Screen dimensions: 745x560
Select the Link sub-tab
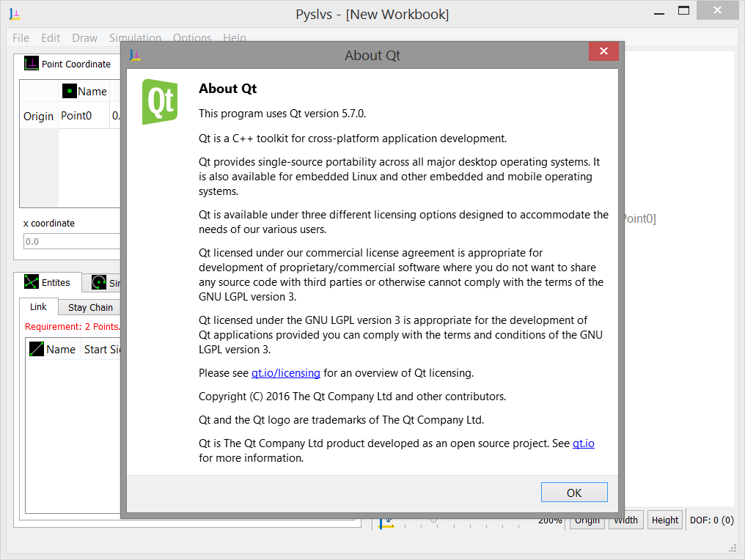coord(38,307)
